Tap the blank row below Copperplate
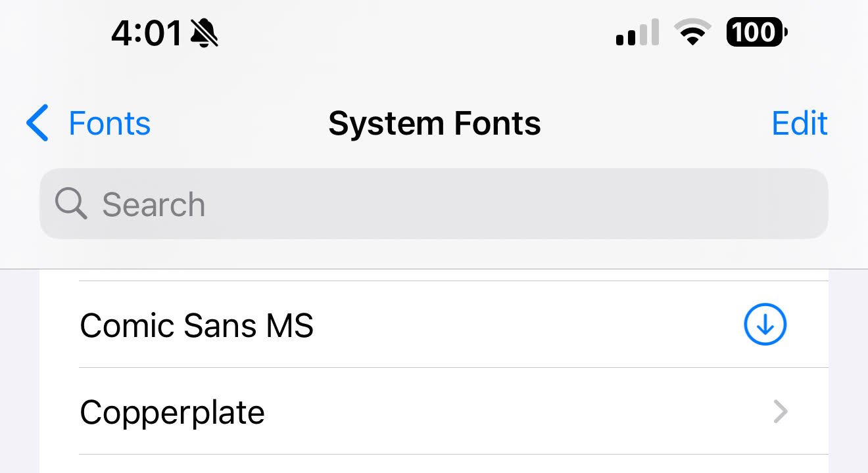This screenshot has width=868, height=473. (434, 464)
